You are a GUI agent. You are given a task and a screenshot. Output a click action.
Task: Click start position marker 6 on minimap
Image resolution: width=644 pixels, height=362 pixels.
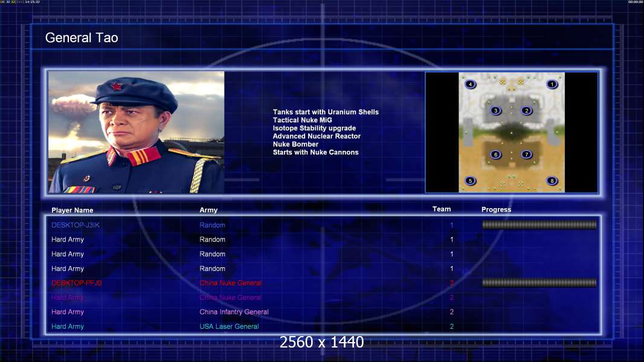(496, 154)
